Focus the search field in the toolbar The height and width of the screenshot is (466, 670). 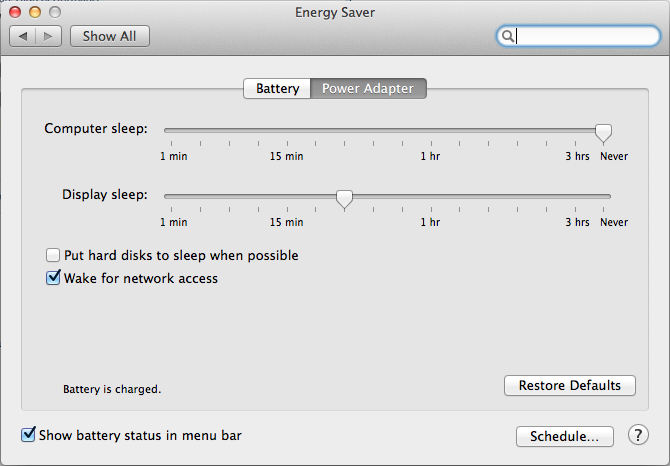(585, 36)
